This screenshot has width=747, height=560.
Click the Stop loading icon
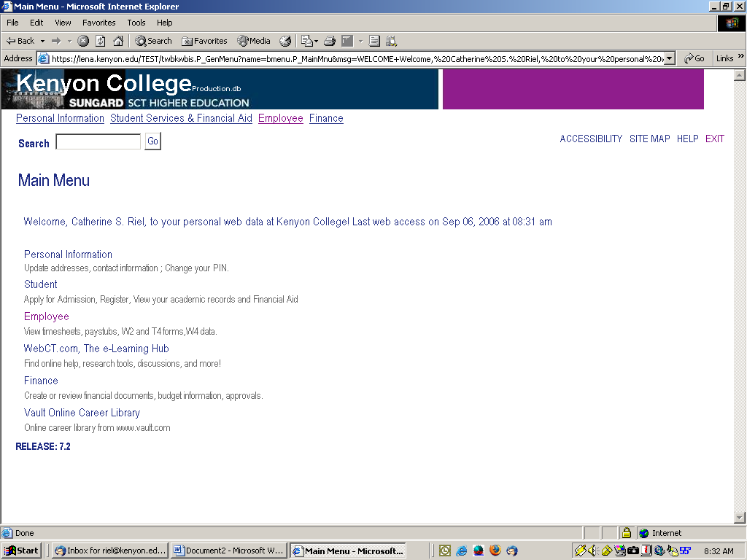click(x=83, y=41)
